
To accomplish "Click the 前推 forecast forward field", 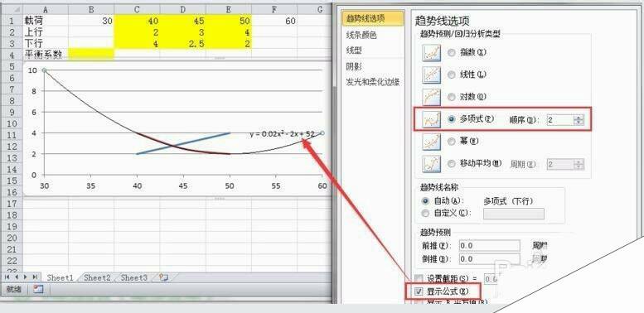I will (490, 245).
